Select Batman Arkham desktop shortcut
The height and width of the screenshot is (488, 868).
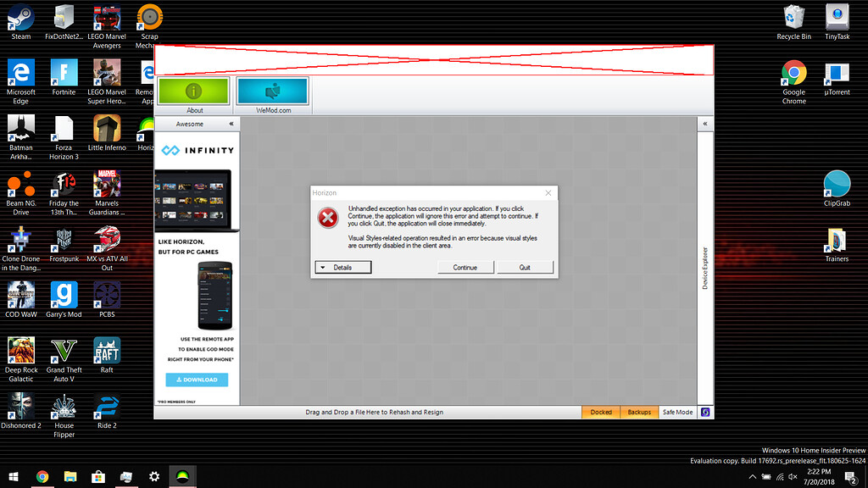[x=21, y=137]
